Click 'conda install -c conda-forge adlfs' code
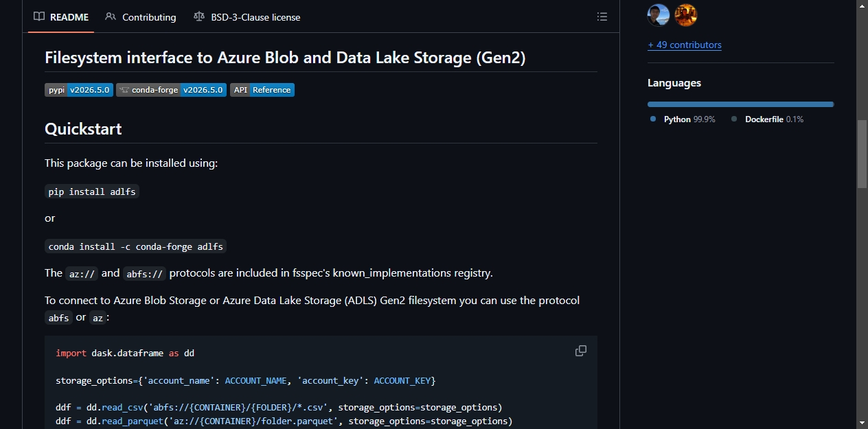Image resolution: width=868 pixels, height=429 pixels. (136, 246)
